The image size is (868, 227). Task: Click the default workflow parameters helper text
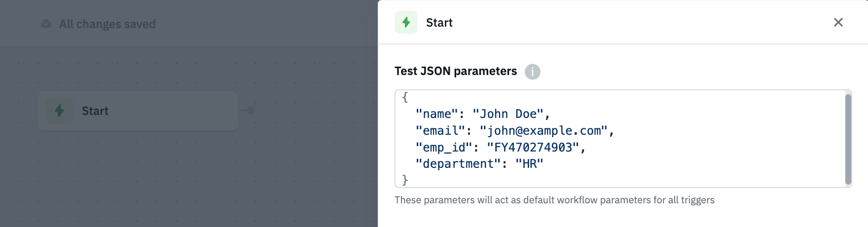tap(554, 200)
